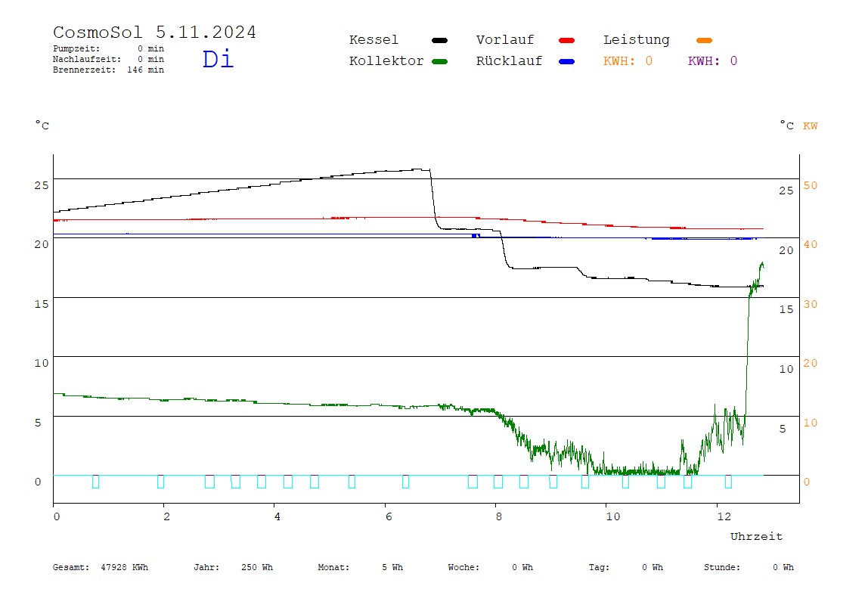Image resolution: width=868 pixels, height=614 pixels.
Task: Select the "Gesamt:" footer label
Action: (71, 567)
